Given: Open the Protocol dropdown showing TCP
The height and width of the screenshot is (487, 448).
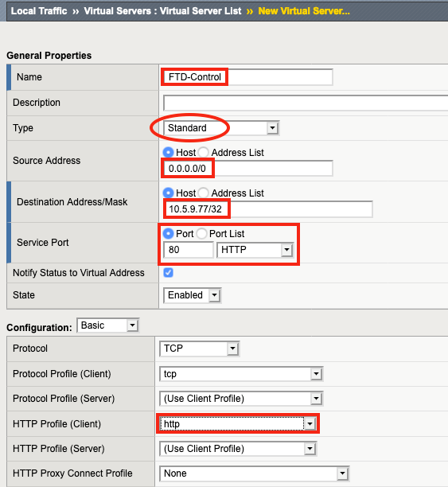Looking at the screenshot, I should point(199,349).
